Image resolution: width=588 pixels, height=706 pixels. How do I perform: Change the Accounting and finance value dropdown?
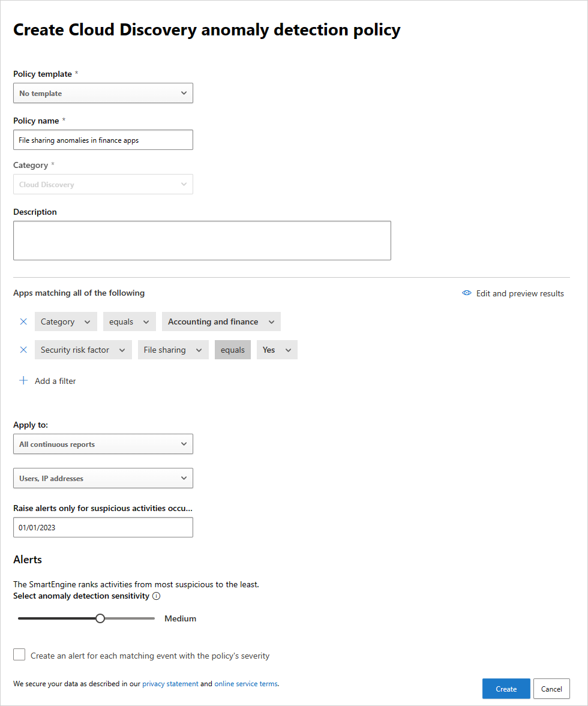pos(221,322)
